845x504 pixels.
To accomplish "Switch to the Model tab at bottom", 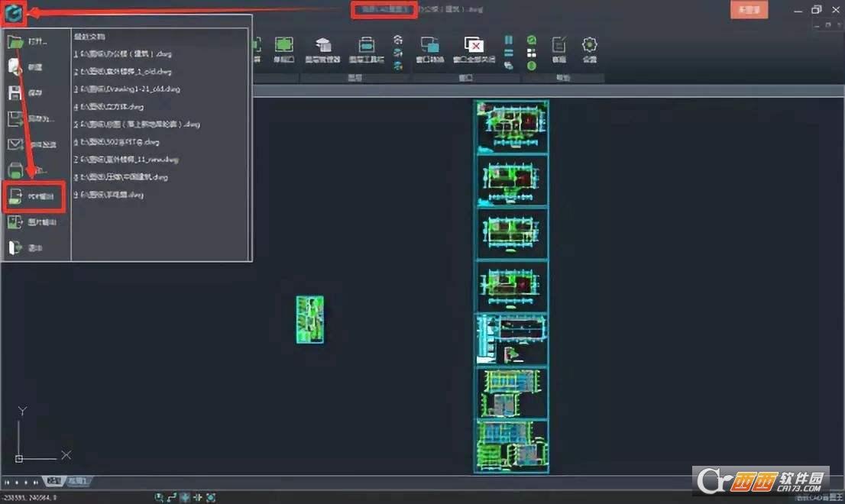I will tap(53, 481).
